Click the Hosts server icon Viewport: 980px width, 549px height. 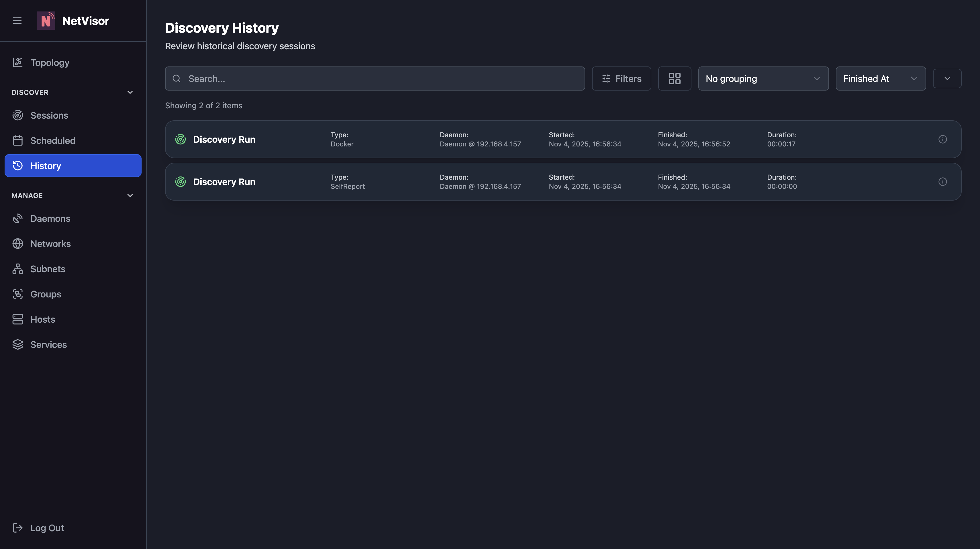[17, 319]
